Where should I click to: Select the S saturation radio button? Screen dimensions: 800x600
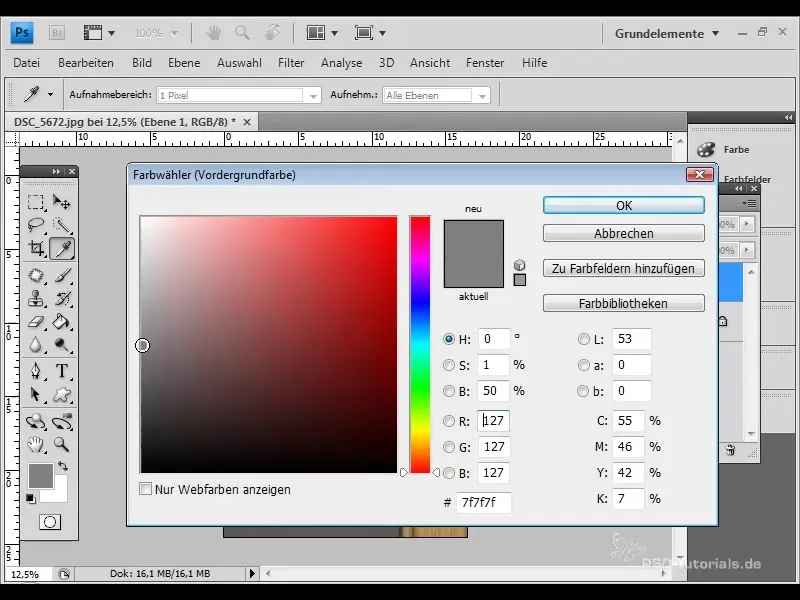click(449, 365)
